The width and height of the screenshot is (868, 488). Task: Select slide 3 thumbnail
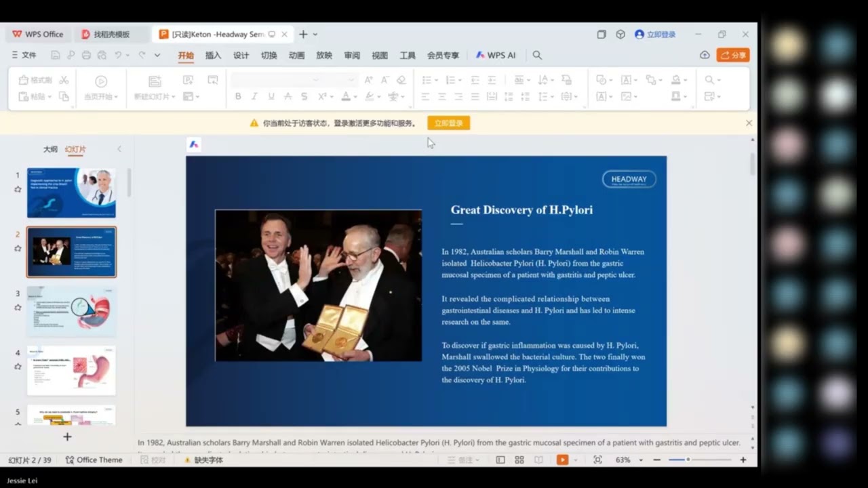point(71,311)
